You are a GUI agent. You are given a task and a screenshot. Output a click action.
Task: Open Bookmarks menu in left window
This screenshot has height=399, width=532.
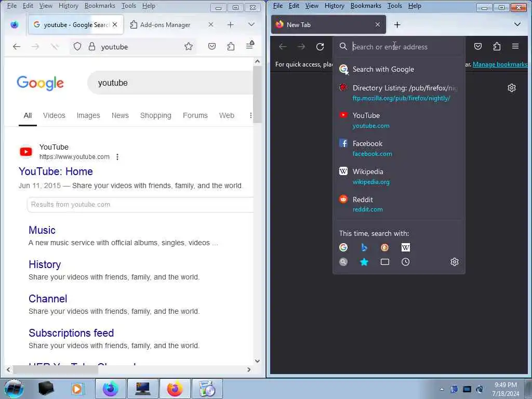[x=100, y=6]
